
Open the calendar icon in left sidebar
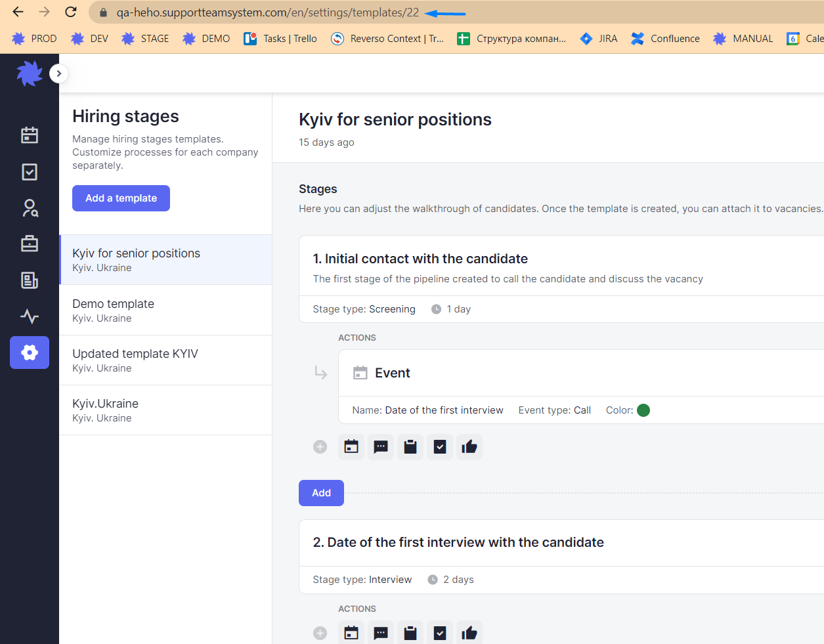click(x=30, y=135)
